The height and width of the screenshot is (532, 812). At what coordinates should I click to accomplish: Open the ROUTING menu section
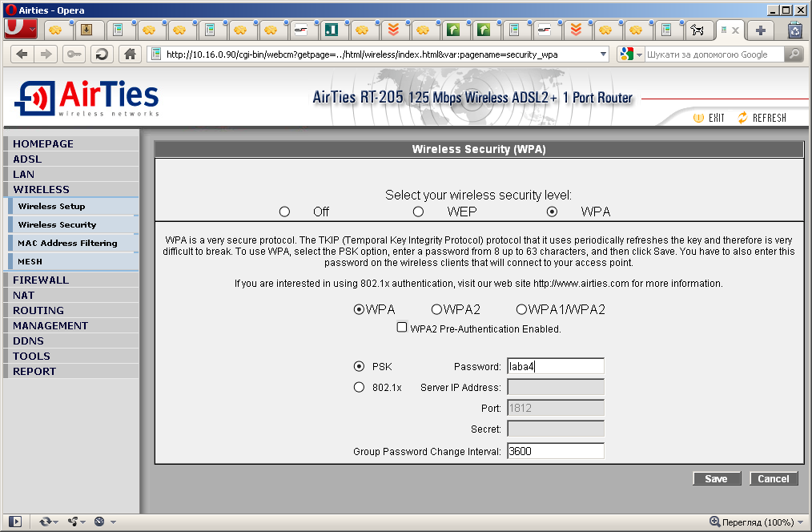[x=71, y=310]
